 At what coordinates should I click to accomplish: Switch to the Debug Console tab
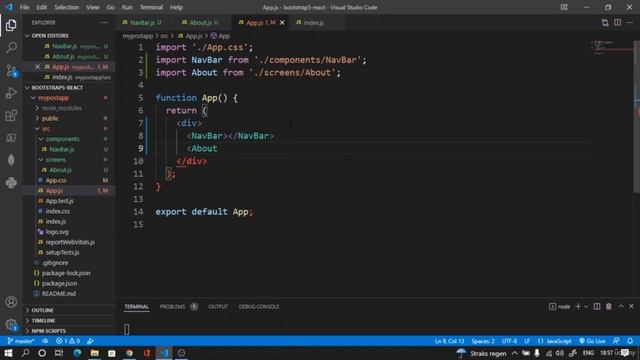259,307
